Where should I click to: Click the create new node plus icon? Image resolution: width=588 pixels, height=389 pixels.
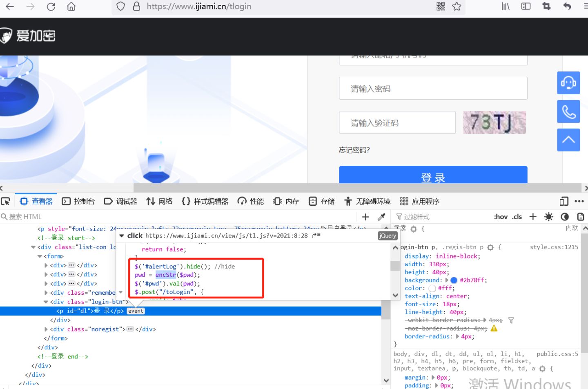(365, 217)
